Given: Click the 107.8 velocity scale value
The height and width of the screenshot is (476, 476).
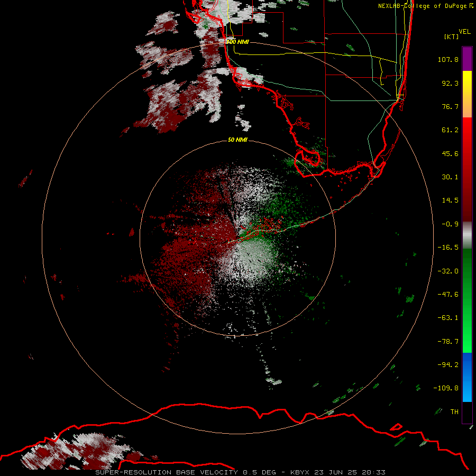Looking at the screenshot, I should point(448,59).
